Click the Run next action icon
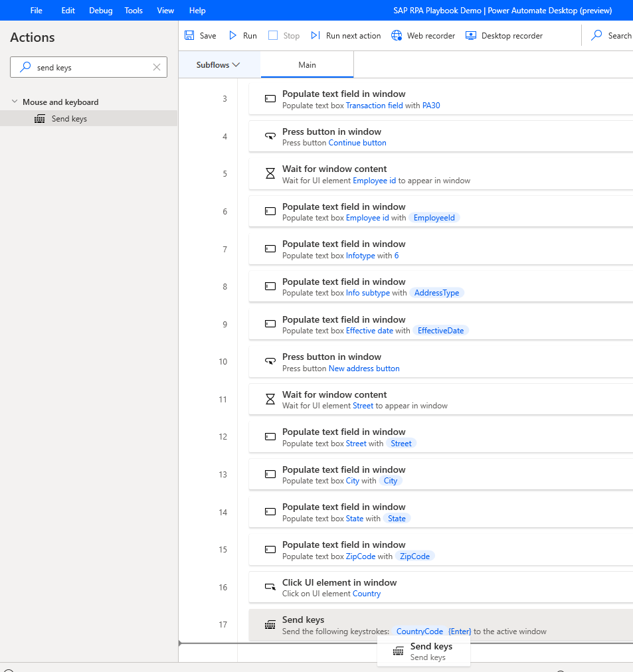 tap(316, 36)
